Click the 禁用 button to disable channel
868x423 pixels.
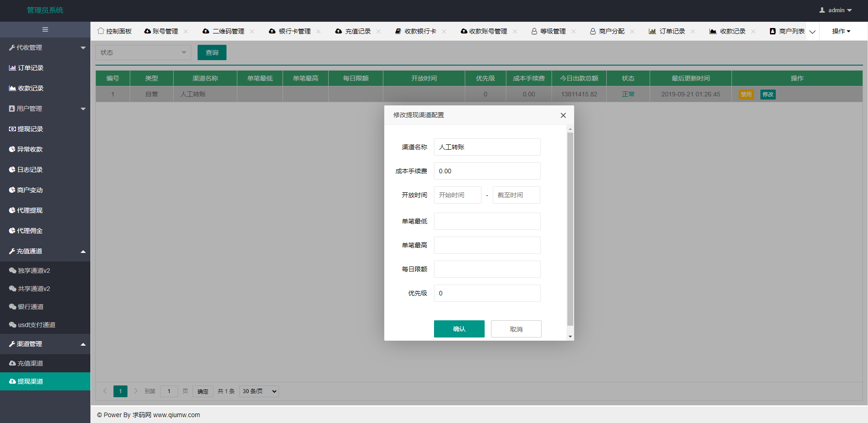[x=746, y=95]
